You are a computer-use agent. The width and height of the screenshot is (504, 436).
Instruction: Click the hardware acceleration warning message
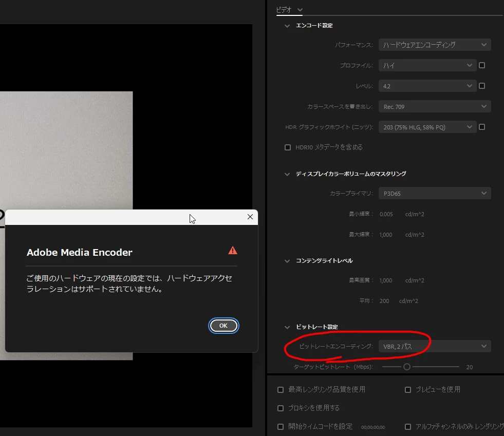(x=129, y=283)
